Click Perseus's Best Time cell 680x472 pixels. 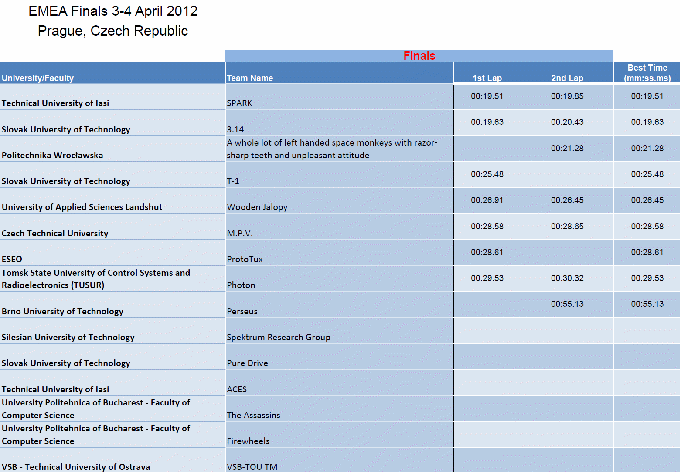coord(647,305)
